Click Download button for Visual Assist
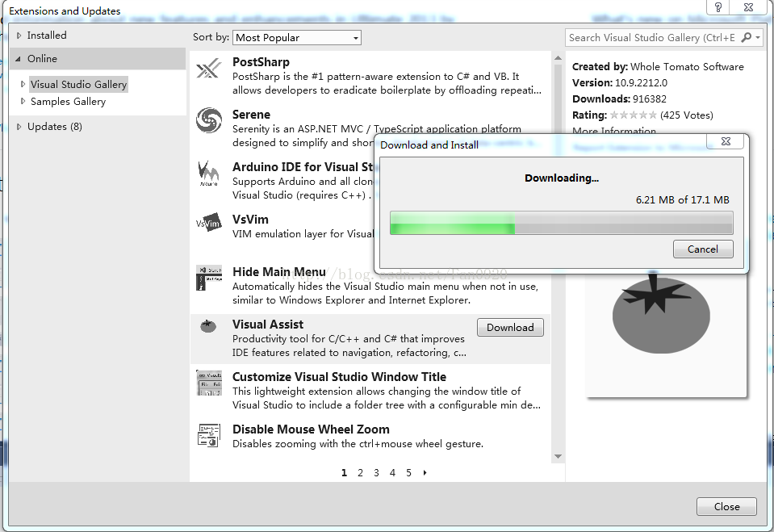 click(510, 328)
